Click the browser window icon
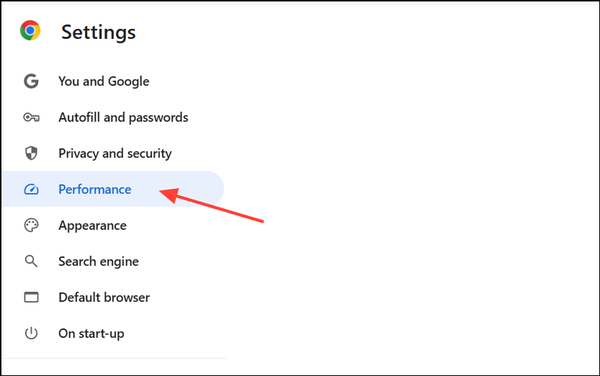Image resolution: width=600 pixels, height=376 pixels. pyautogui.click(x=31, y=297)
